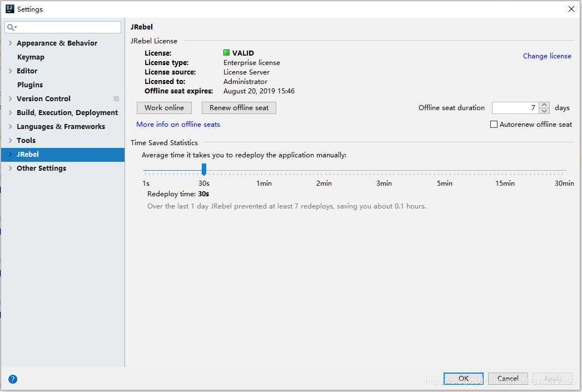Click the offline seat duration input field
Viewport: 582px width, 392px height.
click(515, 108)
